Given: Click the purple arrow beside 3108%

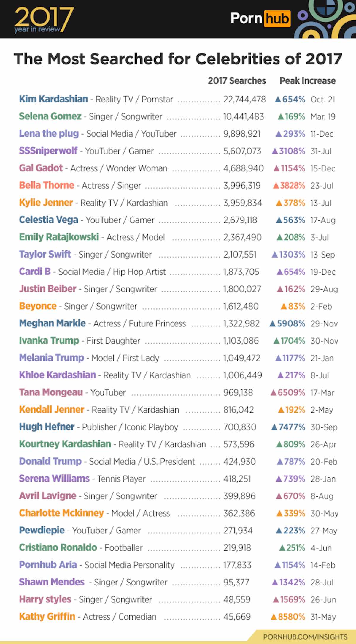Looking at the screenshot, I should 275,151.
